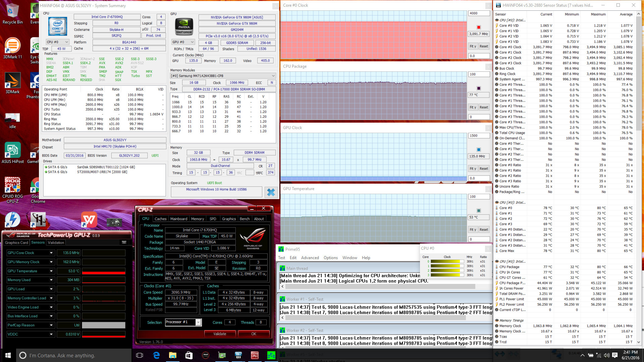The width and height of the screenshot is (644, 362).
Task: Click red indicator in Core #0 Clock graph
Action: click(479, 27)
